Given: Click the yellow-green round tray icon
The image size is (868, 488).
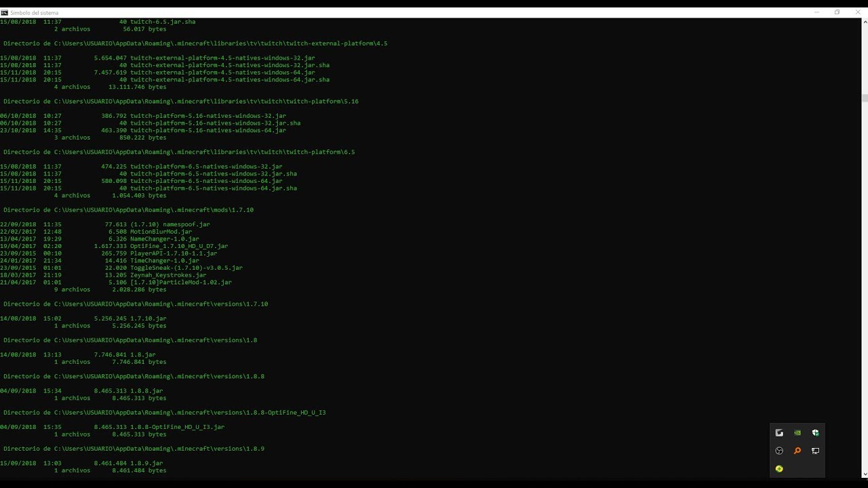Looking at the screenshot, I should 779,468.
